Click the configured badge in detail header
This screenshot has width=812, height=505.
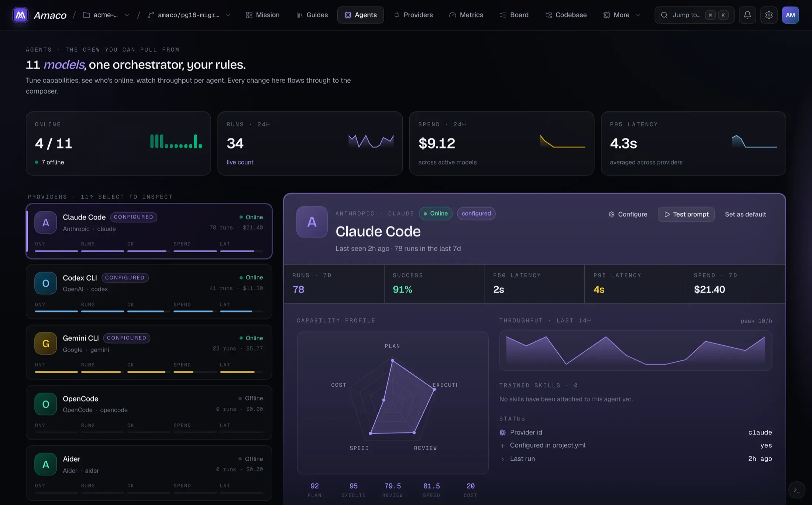click(476, 214)
